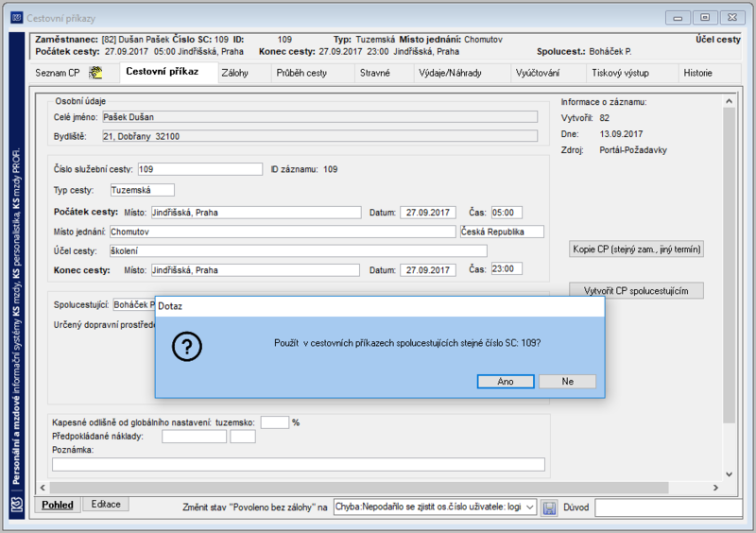Click into the Důvod input field
The image size is (756, 533).
[x=668, y=507]
